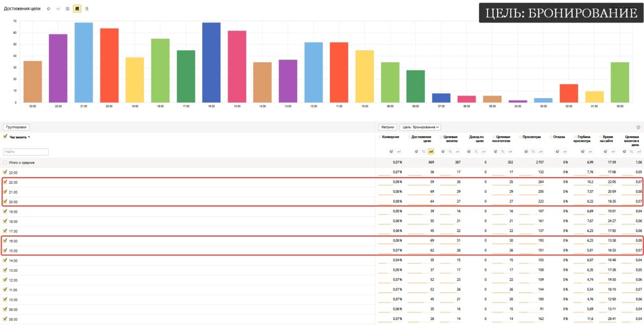Click pie icon under Целевые визиты column
This screenshot has width=644, height=325.
click(x=443, y=152)
